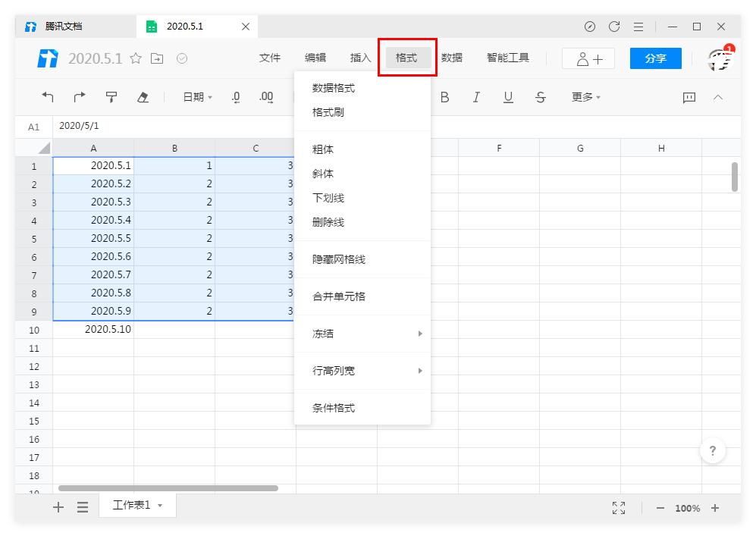The image size is (756, 536).
Task: Use the clear formatting eraser icon
Action: coord(143,97)
